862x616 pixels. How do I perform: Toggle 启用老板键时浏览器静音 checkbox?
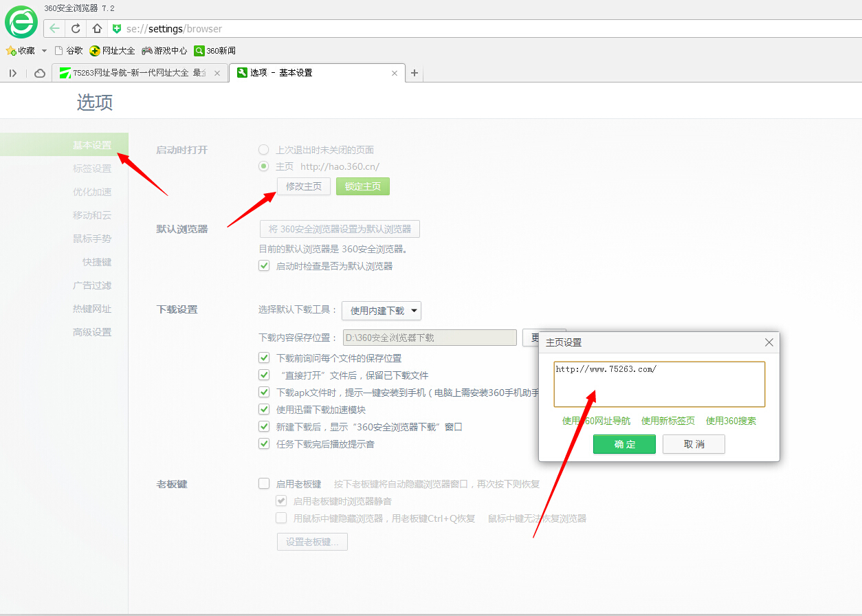coord(281,500)
